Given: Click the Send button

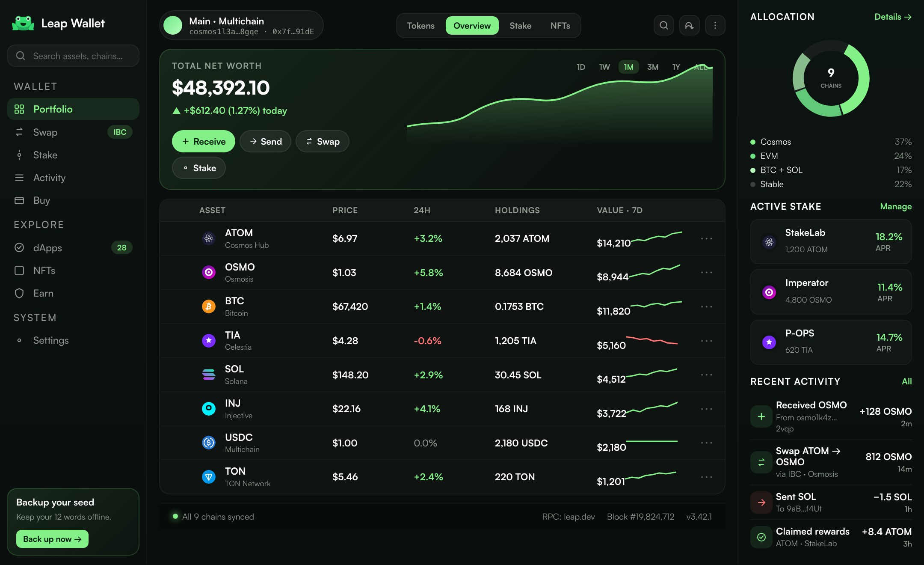Looking at the screenshot, I should click(x=265, y=141).
